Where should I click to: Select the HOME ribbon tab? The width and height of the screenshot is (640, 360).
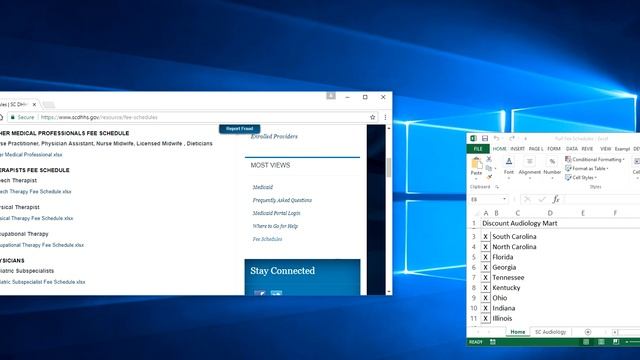click(x=499, y=149)
